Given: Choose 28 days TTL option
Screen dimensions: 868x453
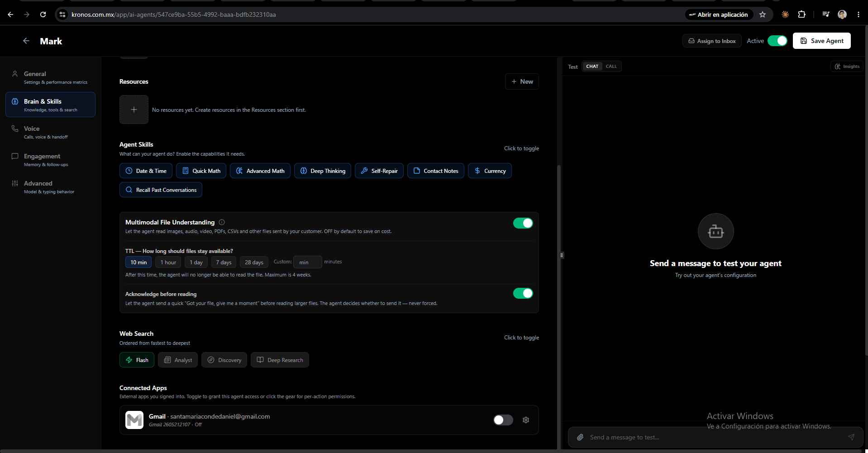Looking at the screenshot, I should pyautogui.click(x=254, y=262).
